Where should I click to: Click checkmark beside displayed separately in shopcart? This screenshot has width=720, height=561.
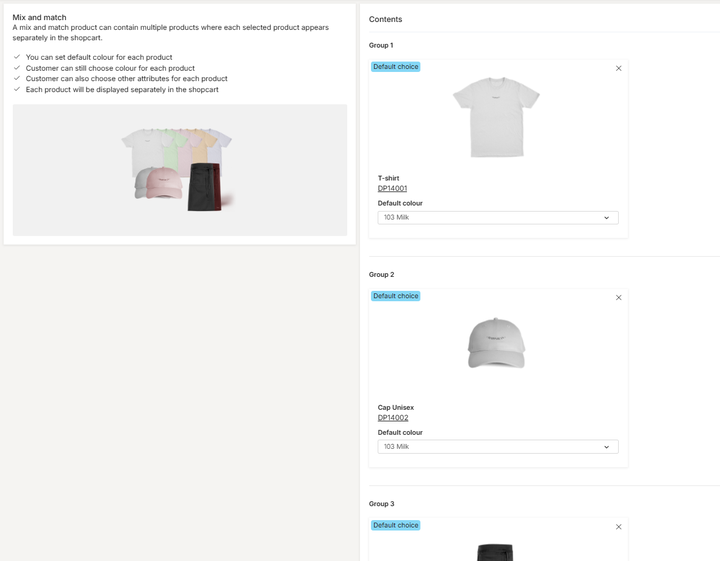coord(17,89)
